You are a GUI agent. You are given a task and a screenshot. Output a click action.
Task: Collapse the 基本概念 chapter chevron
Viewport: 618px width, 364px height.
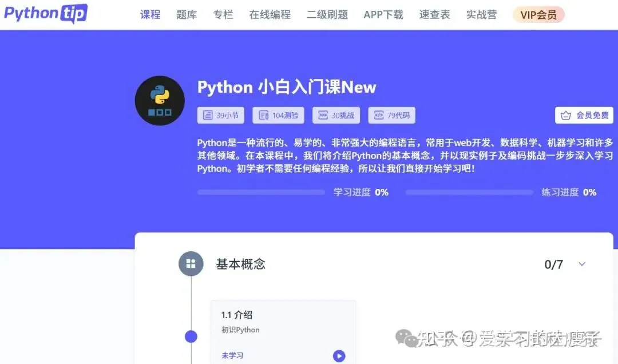coord(582,264)
